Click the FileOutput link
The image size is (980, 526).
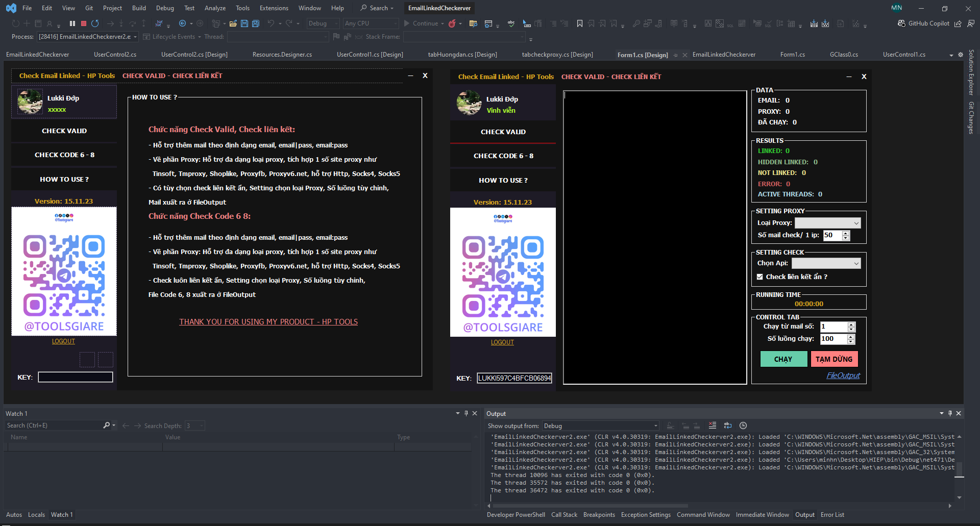point(843,375)
